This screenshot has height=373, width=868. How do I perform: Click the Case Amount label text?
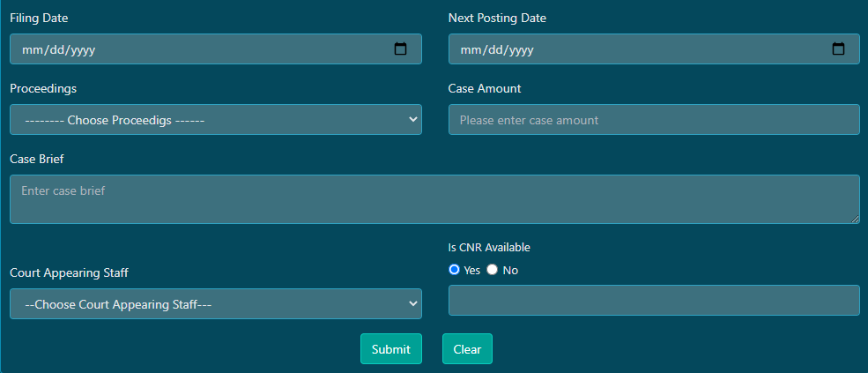click(485, 89)
